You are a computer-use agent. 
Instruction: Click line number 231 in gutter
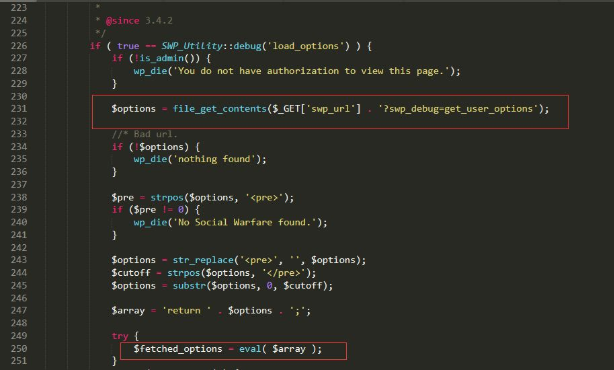tap(19, 108)
